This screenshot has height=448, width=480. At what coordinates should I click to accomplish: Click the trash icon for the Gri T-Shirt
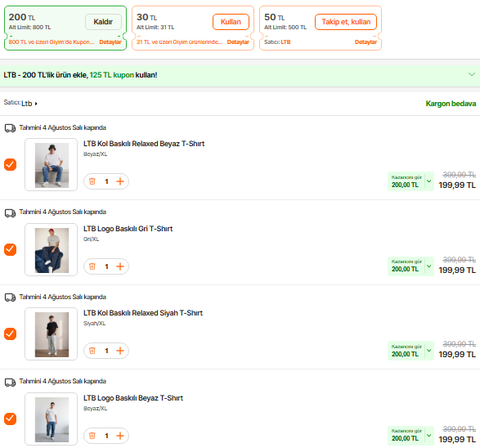(x=92, y=266)
